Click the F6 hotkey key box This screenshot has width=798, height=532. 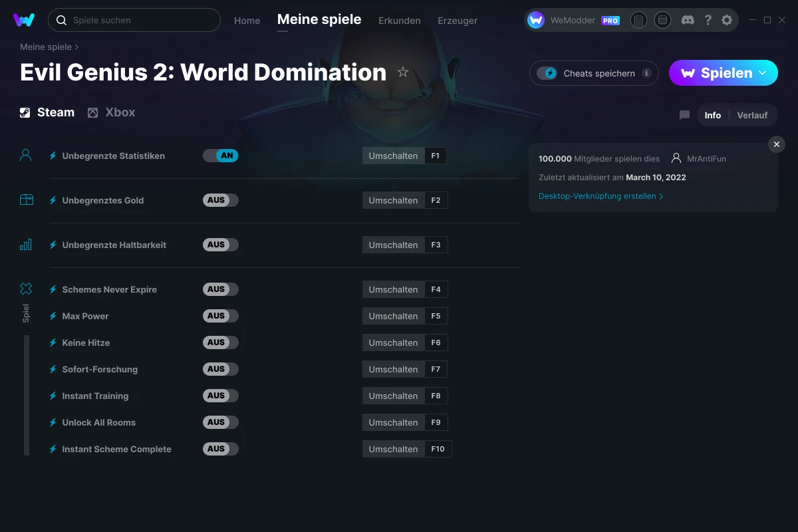pos(436,342)
